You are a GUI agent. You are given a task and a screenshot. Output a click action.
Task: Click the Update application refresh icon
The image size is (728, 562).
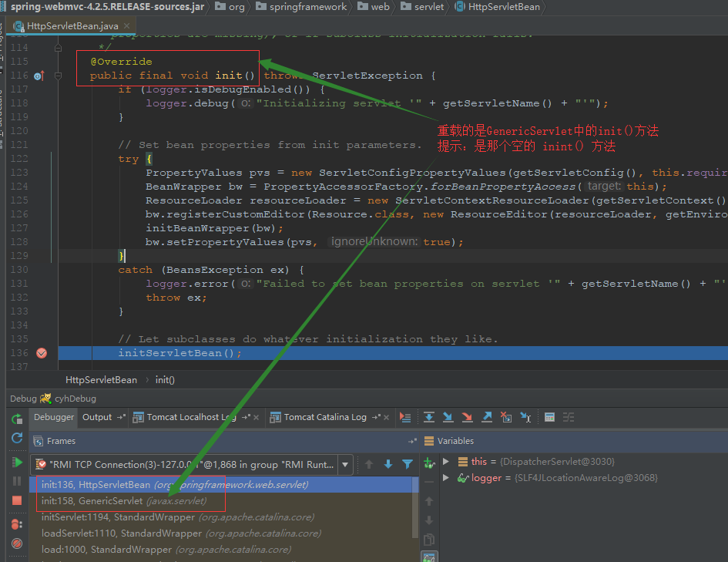[x=17, y=438]
